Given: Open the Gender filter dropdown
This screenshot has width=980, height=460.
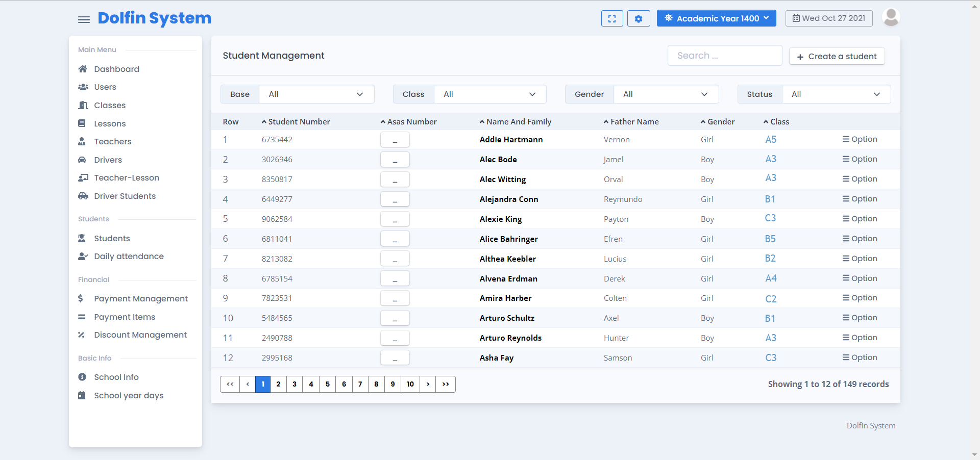Looking at the screenshot, I should (x=666, y=94).
